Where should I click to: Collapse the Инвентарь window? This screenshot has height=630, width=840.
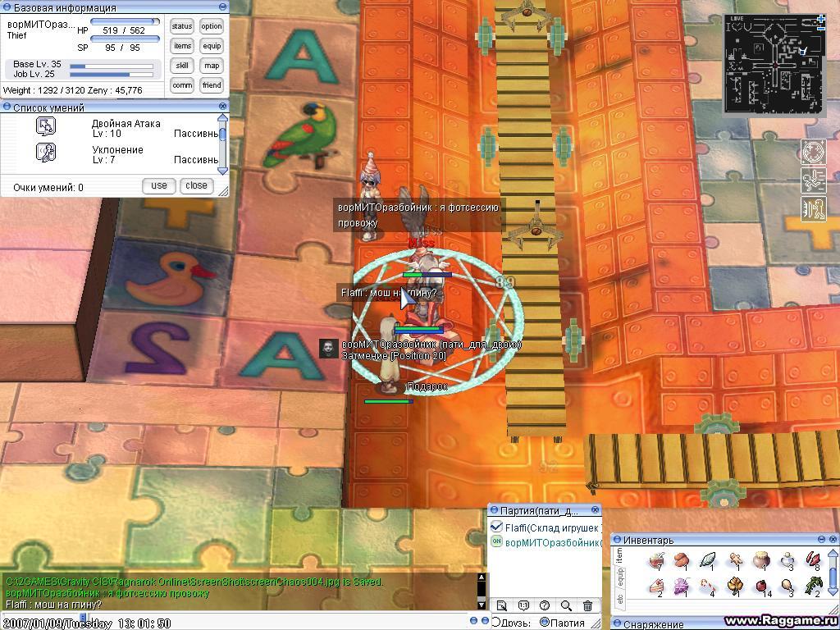(822, 540)
